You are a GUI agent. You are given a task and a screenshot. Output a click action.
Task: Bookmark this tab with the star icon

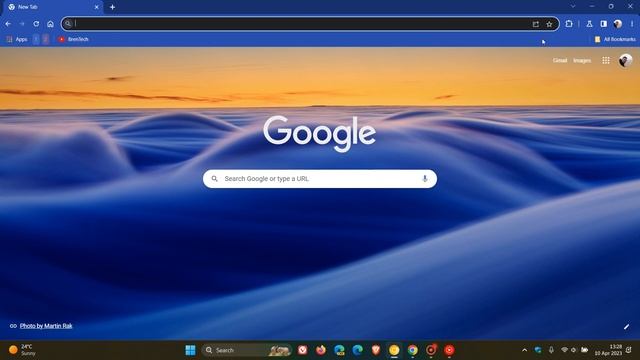(549, 24)
